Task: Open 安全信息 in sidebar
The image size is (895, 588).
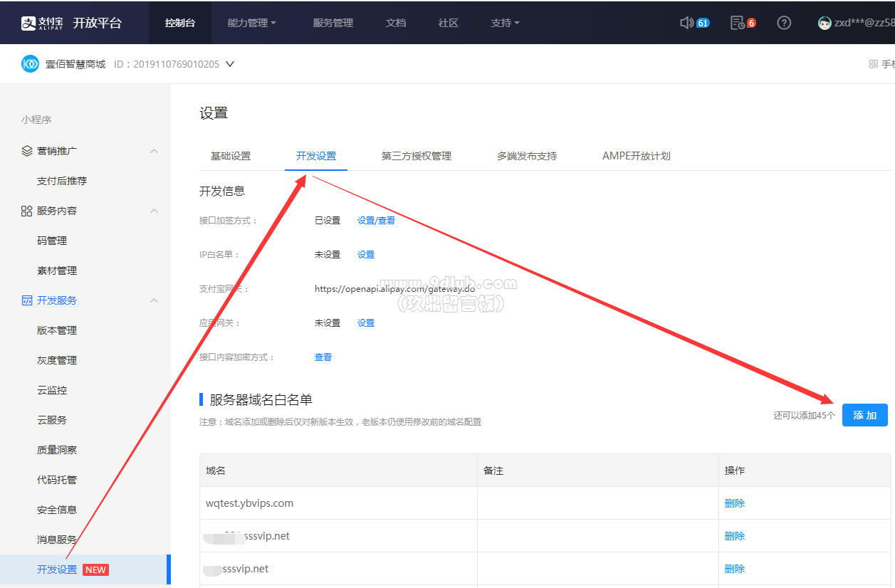Action: [57, 510]
